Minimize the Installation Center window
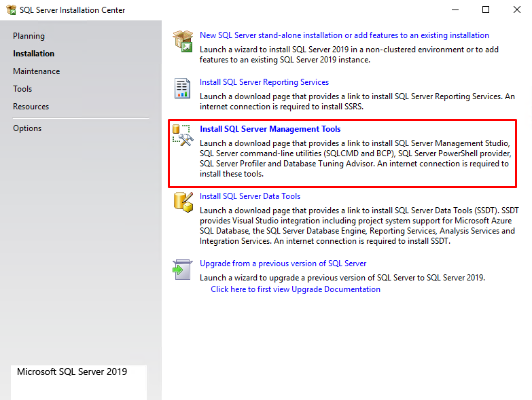Viewport: 532px width, 400px height. [x=455, y=10]
